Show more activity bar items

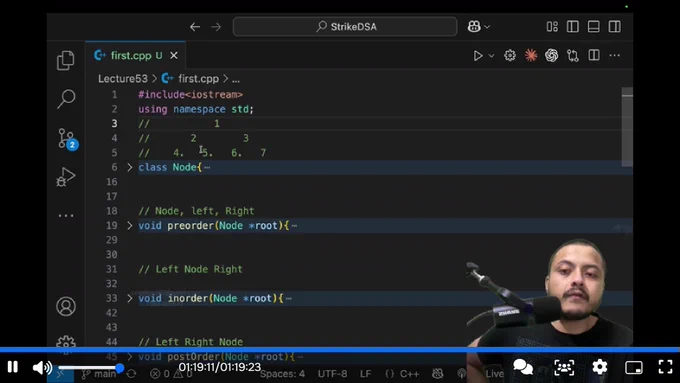point(66,215)
